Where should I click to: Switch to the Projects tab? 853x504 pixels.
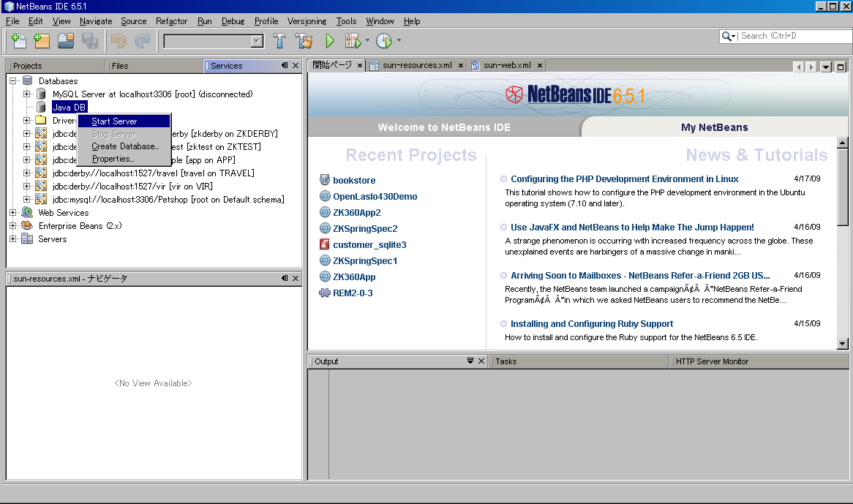[x=55, y=66]
